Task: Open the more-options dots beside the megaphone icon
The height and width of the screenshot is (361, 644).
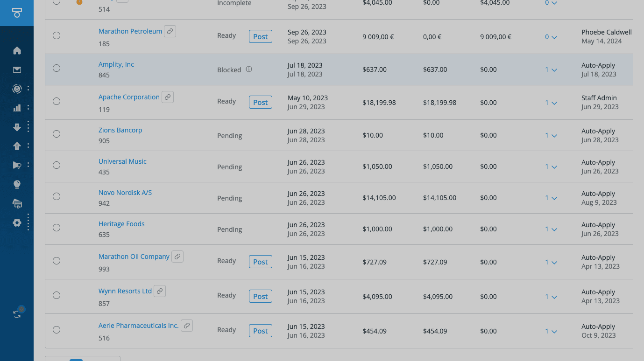Action: [28, 165]
